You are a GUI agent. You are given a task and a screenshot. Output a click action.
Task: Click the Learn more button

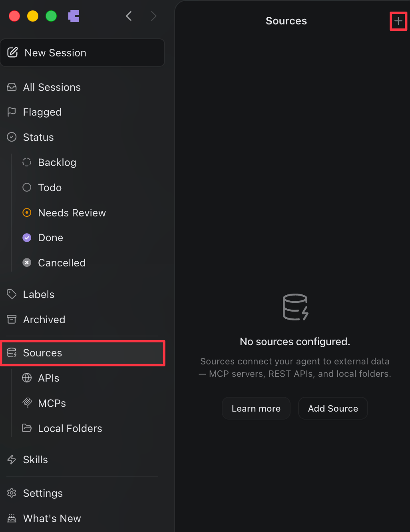tap(256, 408)
